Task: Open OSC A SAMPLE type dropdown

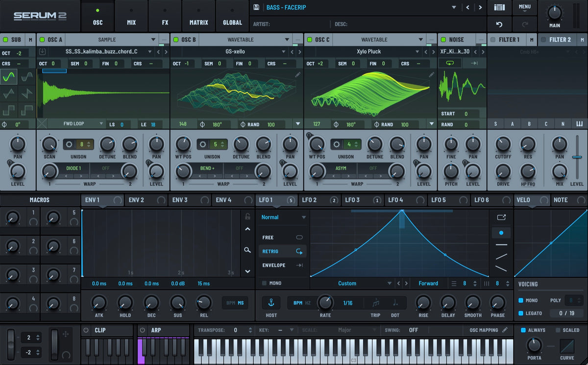Action: 153,40
